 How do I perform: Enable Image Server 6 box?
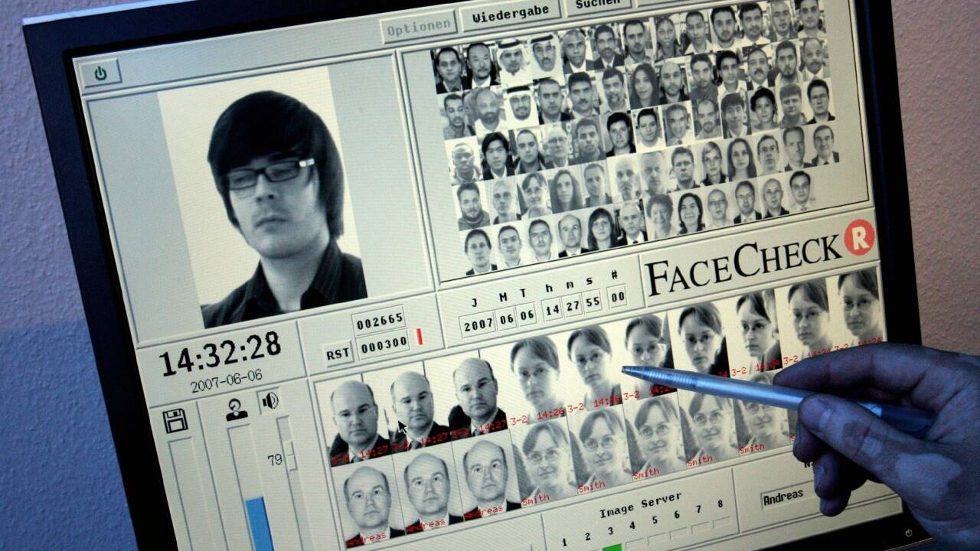[680, 533]
